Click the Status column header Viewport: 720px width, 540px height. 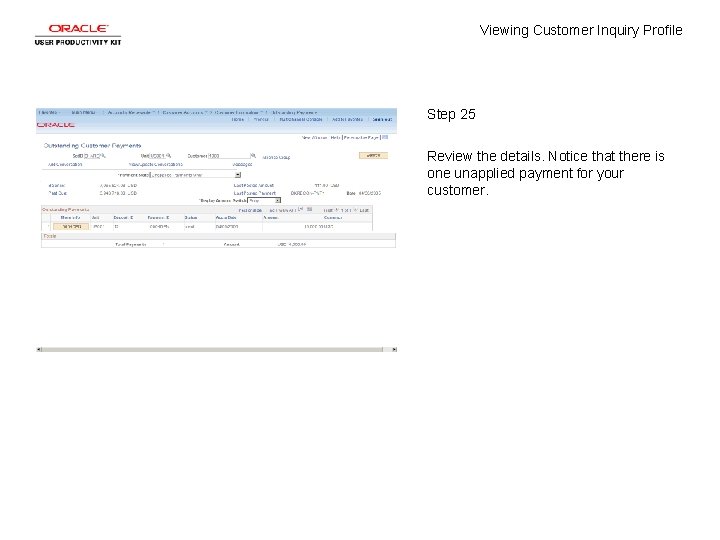(x=191, y=218)
